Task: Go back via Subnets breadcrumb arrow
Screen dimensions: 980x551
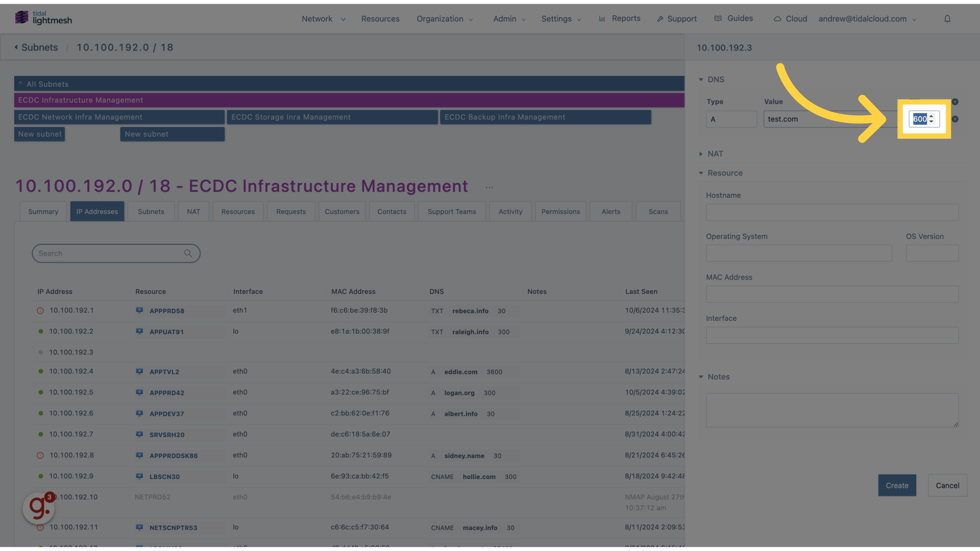Action: pos(16,47)
